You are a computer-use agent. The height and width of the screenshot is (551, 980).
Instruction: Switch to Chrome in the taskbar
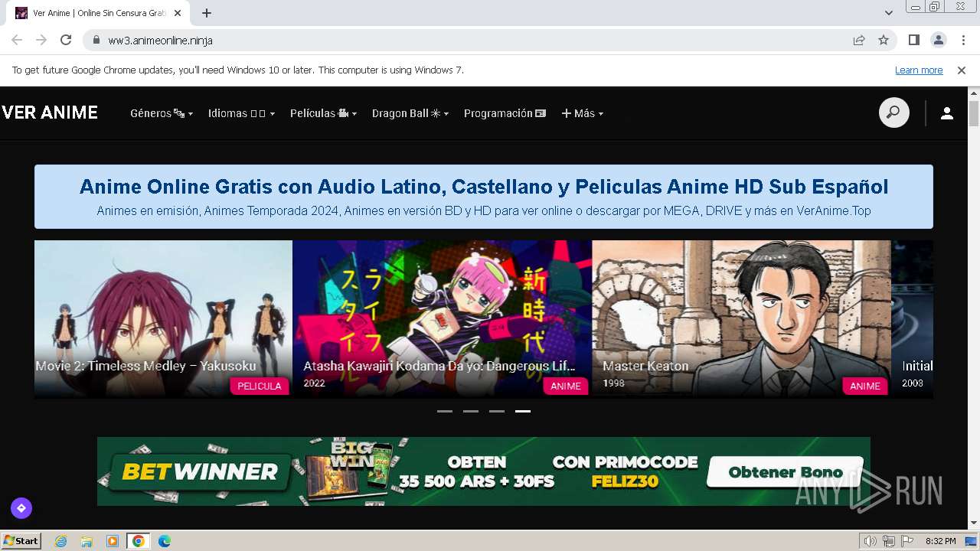139,541
